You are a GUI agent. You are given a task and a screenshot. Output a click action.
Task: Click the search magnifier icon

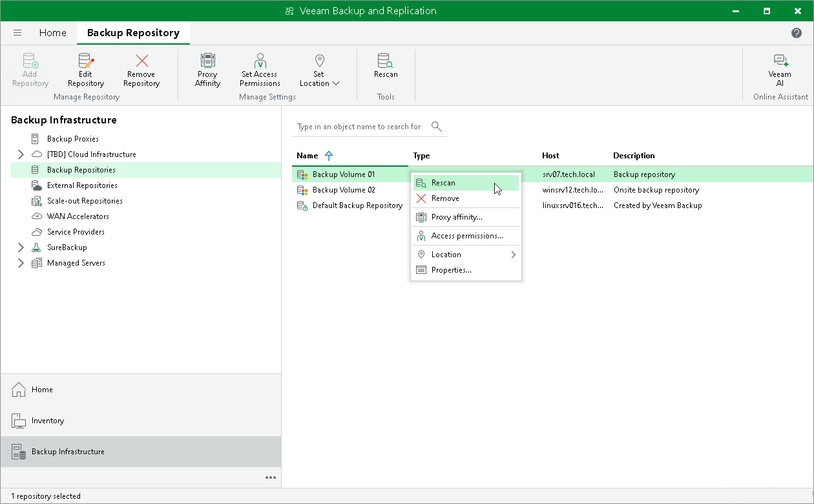(437, 127)
